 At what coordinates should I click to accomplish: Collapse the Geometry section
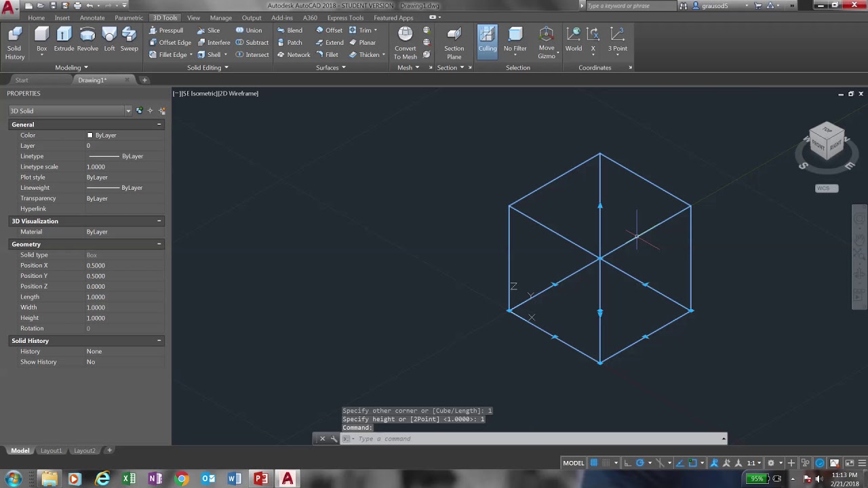tap(159, 244)
